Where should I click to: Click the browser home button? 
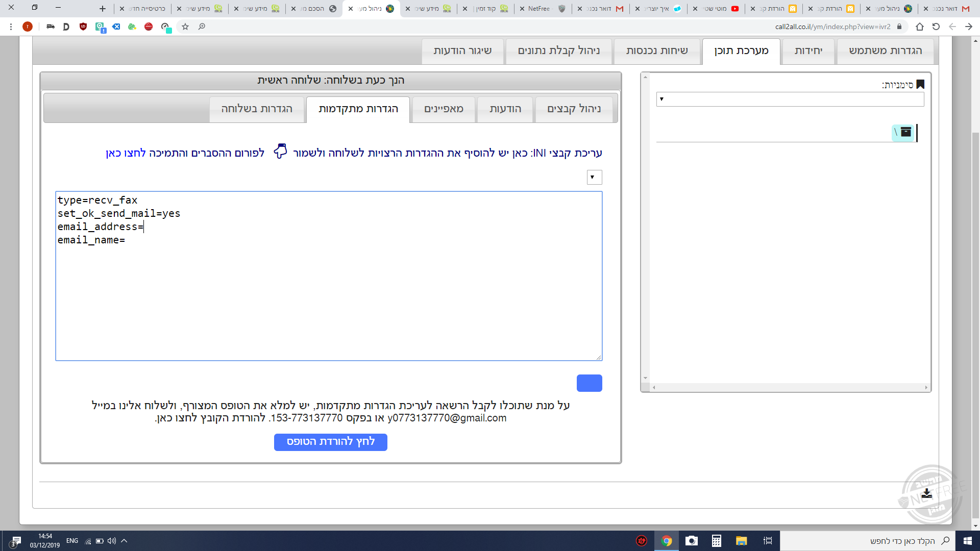[919, 27]
